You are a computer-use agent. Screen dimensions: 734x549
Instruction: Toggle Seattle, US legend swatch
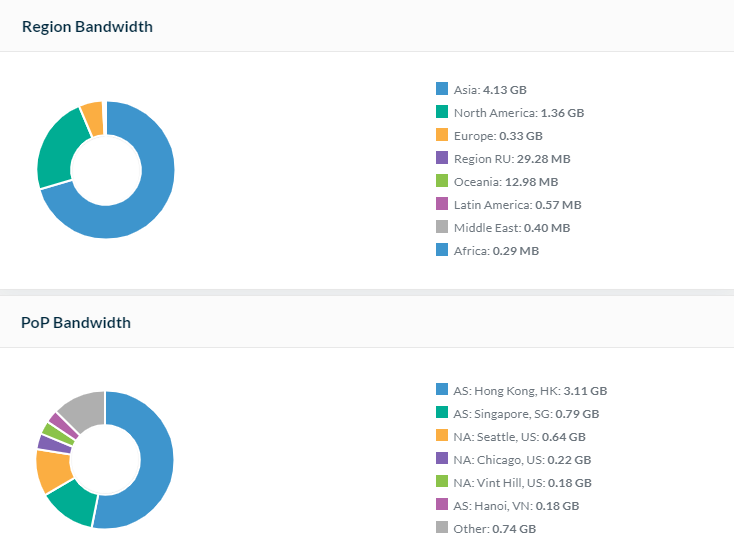pos(442,436)
